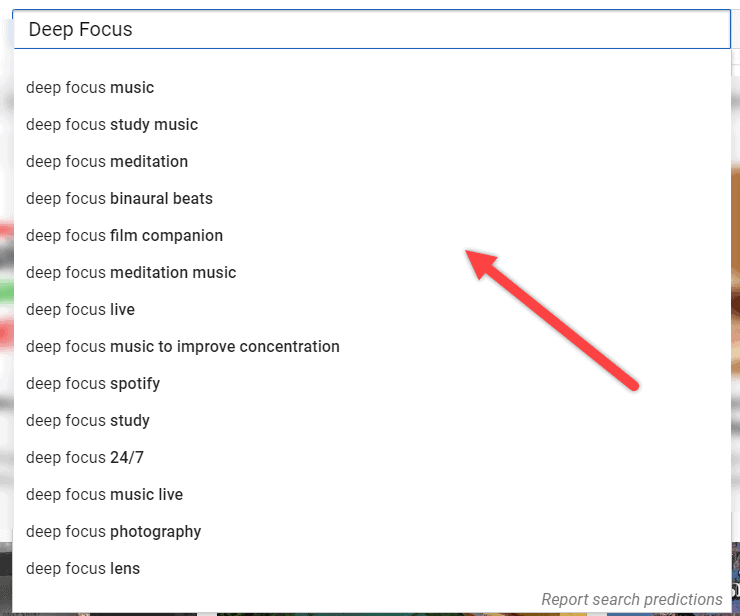
Task: Choose 'deep focus meditation music' prediction
Action: (131, 273)
